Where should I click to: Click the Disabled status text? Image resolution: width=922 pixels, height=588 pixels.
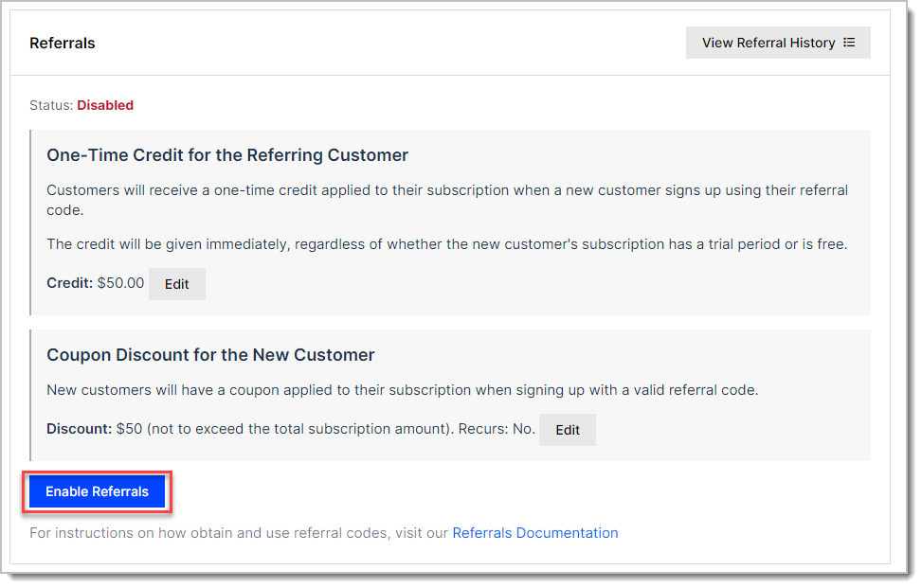coord(105,105)
